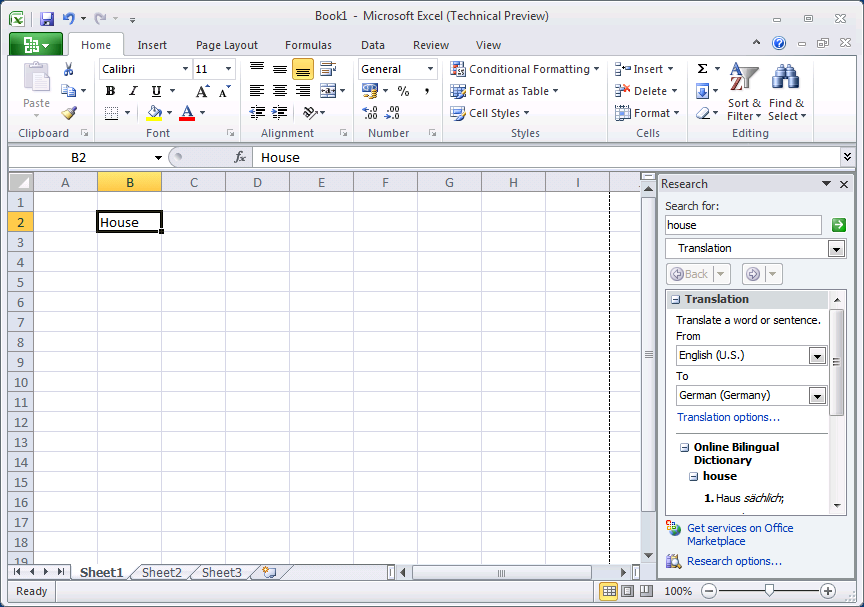The width and height of the screenshot is (864, 607).
Task: Click the Increase Decimal icon
Action: (368, 113)
